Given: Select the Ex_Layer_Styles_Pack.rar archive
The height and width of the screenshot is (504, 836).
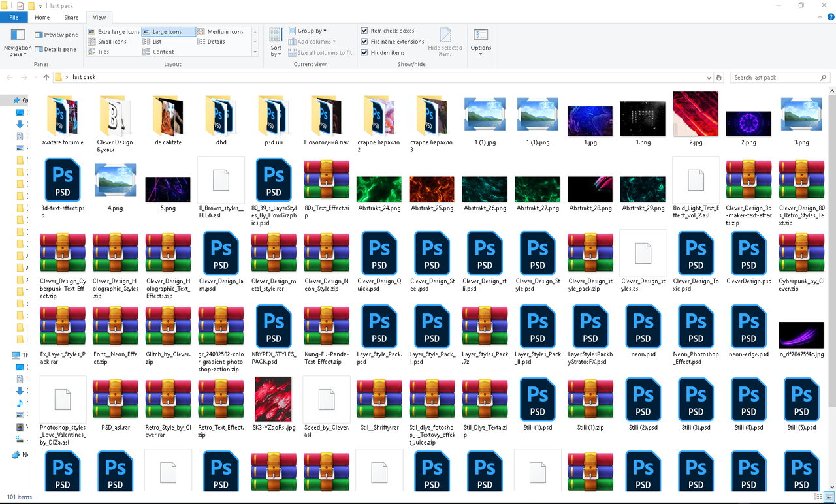Looking at the screenshot, I should pos(63,336).
